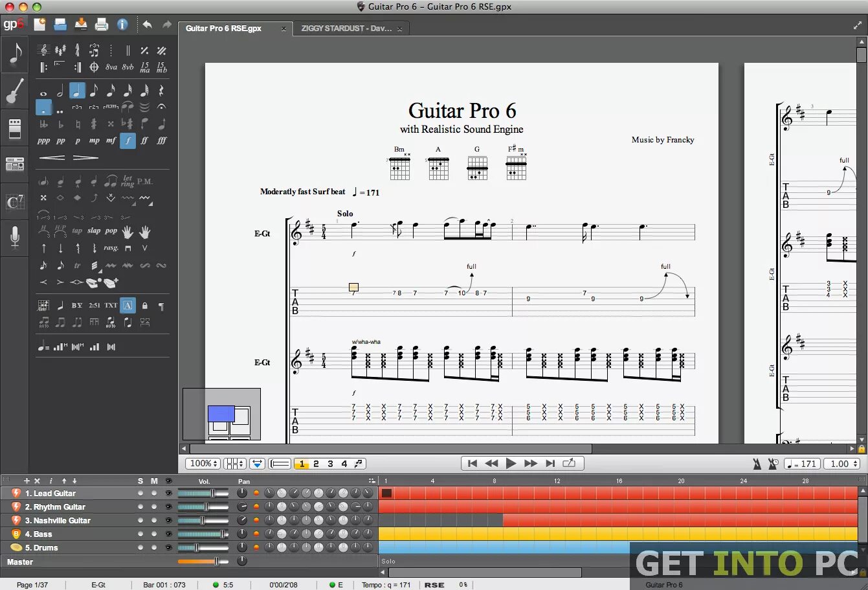Image resolution: width=868 pixels, height=590 pixels.
Task: Open the chord panel with the C7 icon
Action: (x=15, y=201)
